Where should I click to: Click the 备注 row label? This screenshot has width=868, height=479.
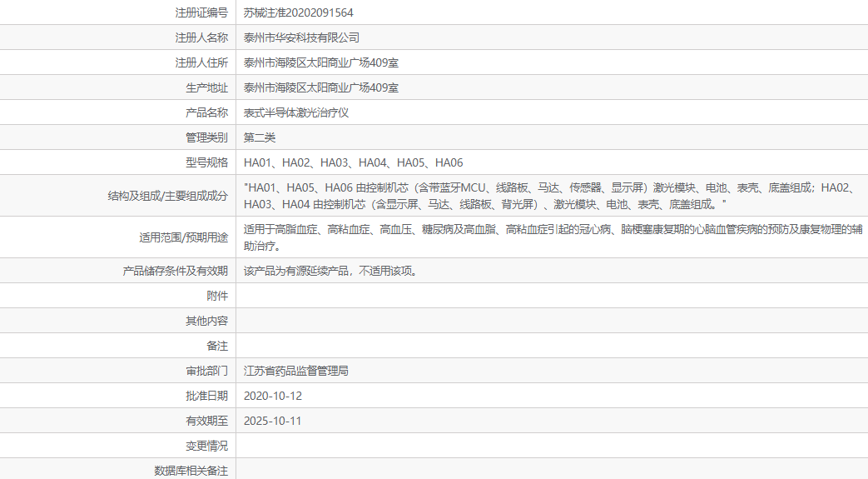tap(217, 346)
